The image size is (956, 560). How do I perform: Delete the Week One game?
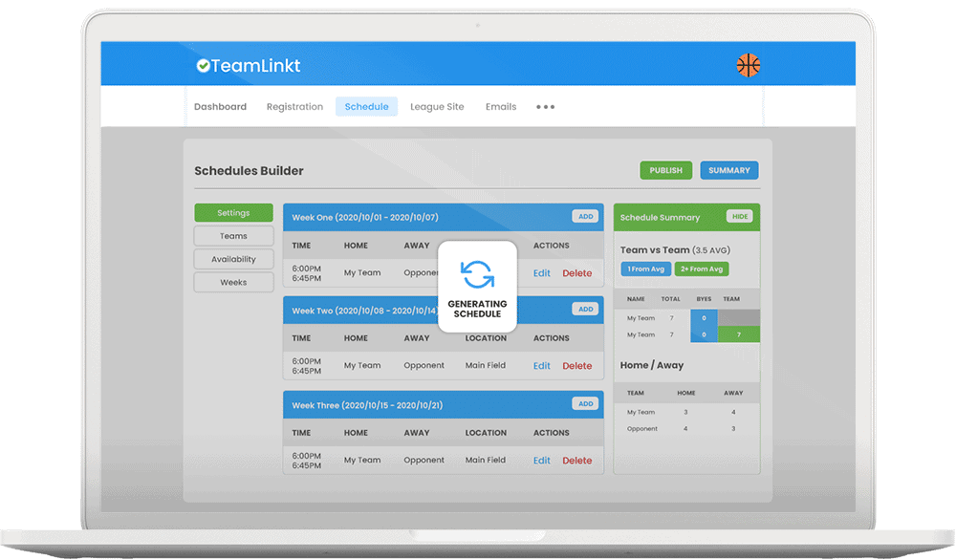click(x=576, y=273)
